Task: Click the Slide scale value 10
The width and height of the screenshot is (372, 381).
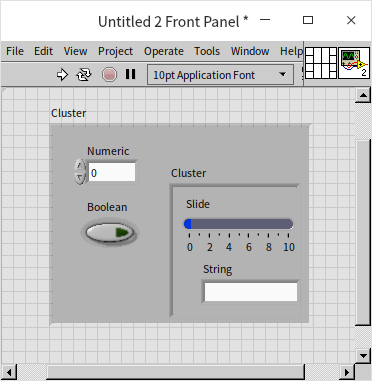Action: pyautogui.click(x=289, y=247)
